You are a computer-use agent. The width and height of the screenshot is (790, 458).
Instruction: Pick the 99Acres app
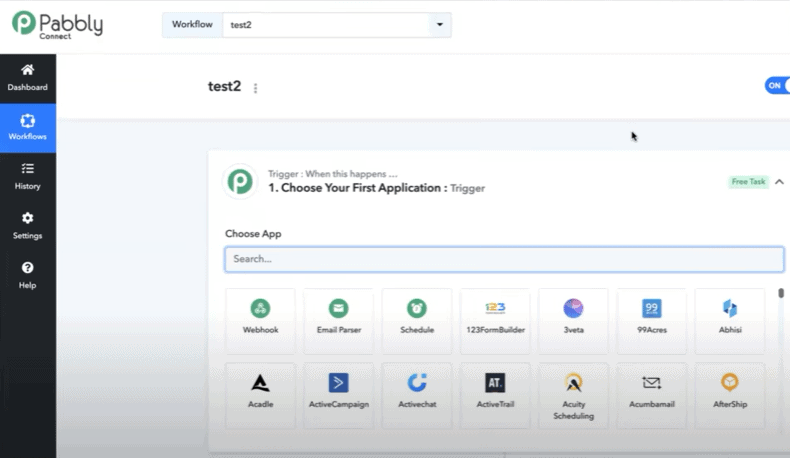(652, 321)
